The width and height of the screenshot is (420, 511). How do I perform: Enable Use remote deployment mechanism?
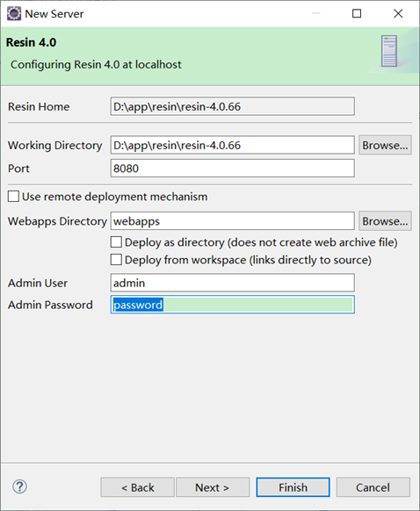(x=13, y=197)
